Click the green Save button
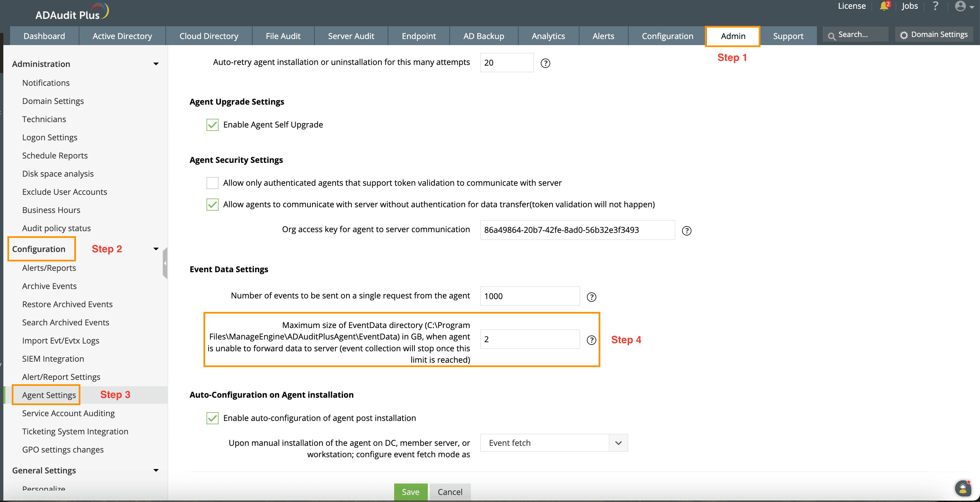The width and height of the screenshot is (980, 502). (411, 492)
